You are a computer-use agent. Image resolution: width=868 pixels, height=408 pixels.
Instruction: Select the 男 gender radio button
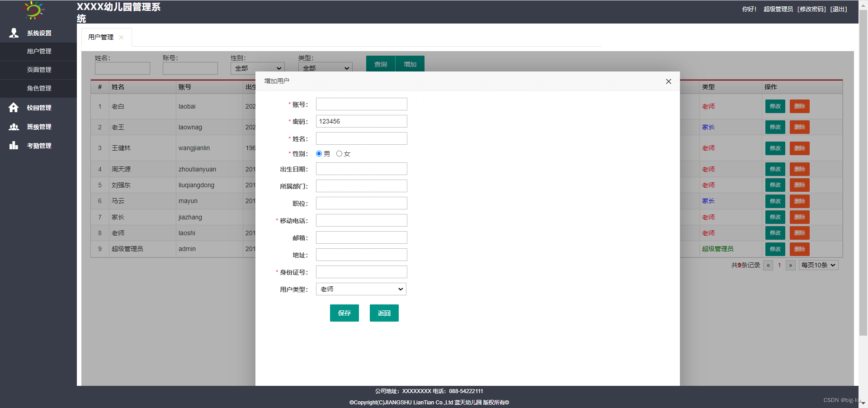click(319, 154)
